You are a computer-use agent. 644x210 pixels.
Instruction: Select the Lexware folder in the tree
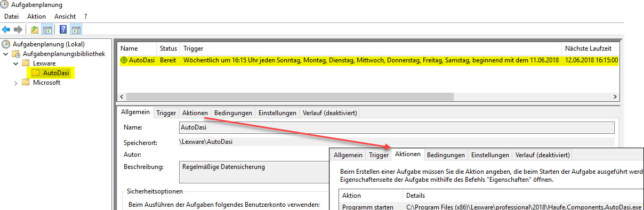[44, 63]
